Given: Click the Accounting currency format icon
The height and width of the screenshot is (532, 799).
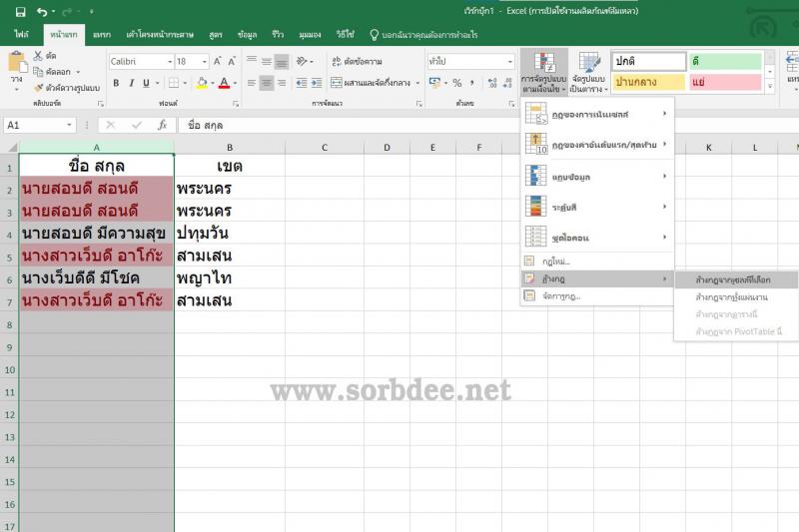Looking at the screenshot, I should tap(434, 83).
